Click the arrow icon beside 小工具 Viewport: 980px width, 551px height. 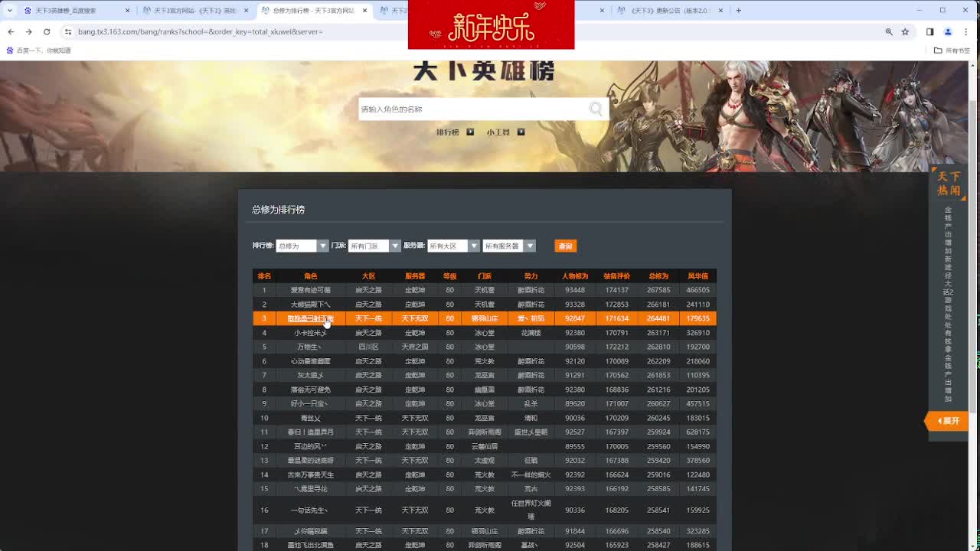(x=521, y=132)
